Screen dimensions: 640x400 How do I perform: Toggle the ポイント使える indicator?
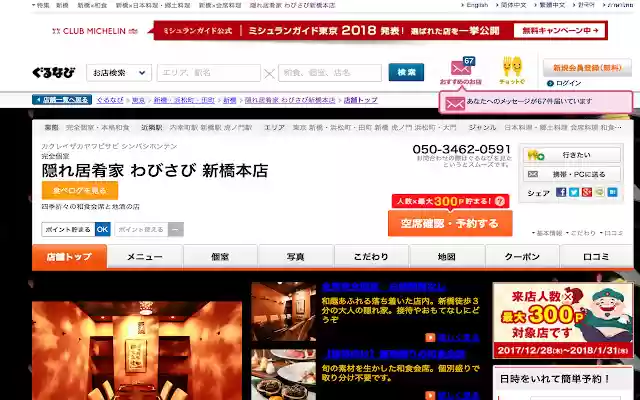coord(149,229)
